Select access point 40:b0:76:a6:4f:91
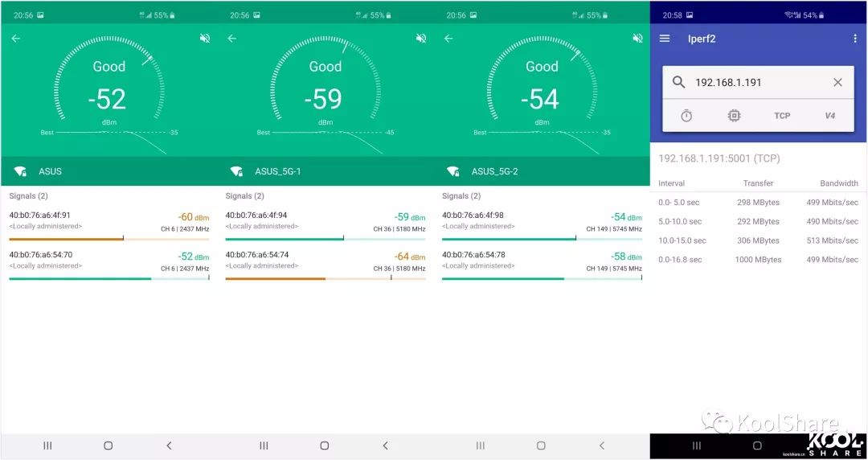Viewport: 868px width, 460px height. pos(109,225)
